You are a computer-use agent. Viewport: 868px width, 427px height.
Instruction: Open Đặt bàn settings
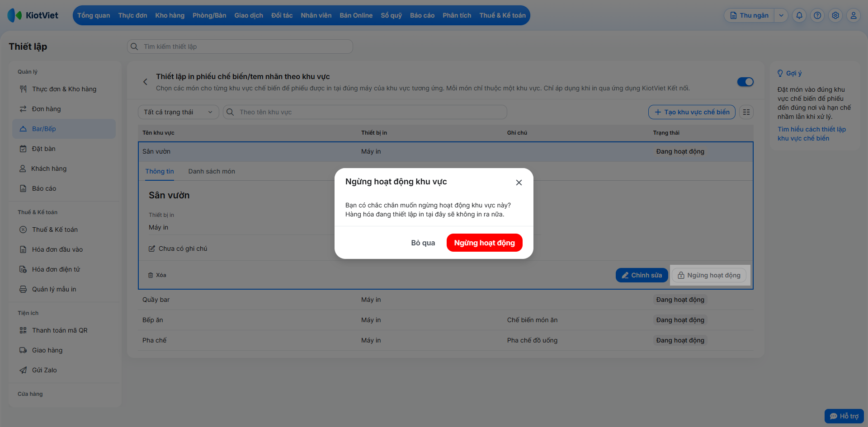pyautogui.click(x=64, y=149)
